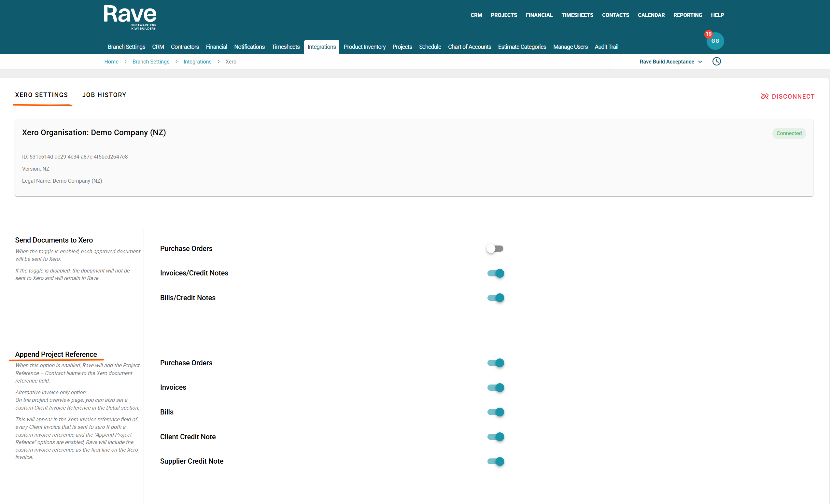Screen dimensions: 830x504
Task: Click the 19 notifications badge
Action: pyautogui.click(x=709, y=34)
